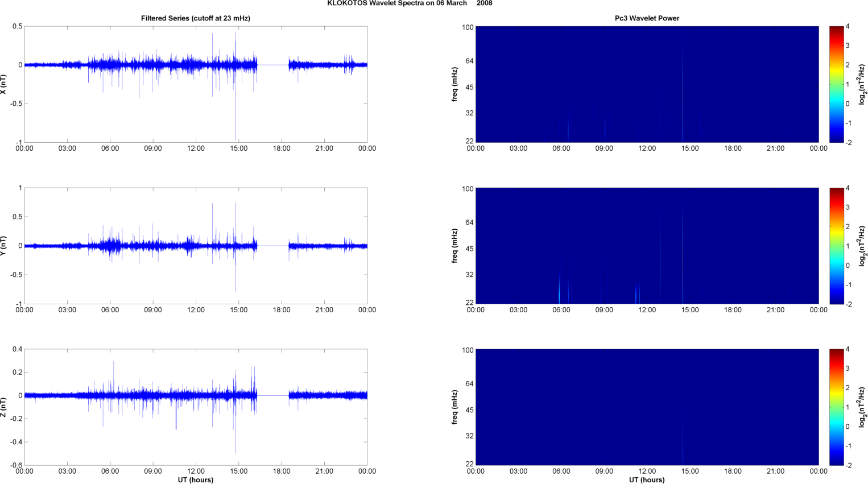
Task: Click the UT (hours) label under the Z wavelet plot
Action: click(x=647, y=480)
